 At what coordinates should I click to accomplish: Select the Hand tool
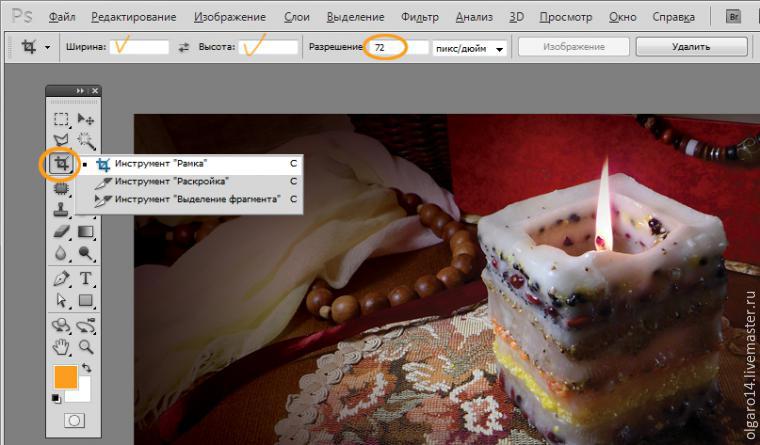(61, 347)
